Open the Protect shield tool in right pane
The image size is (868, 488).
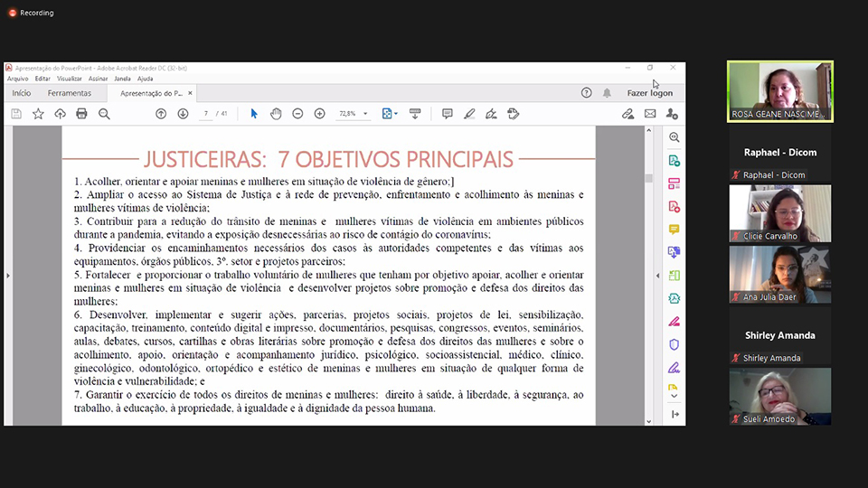[674, 344]
